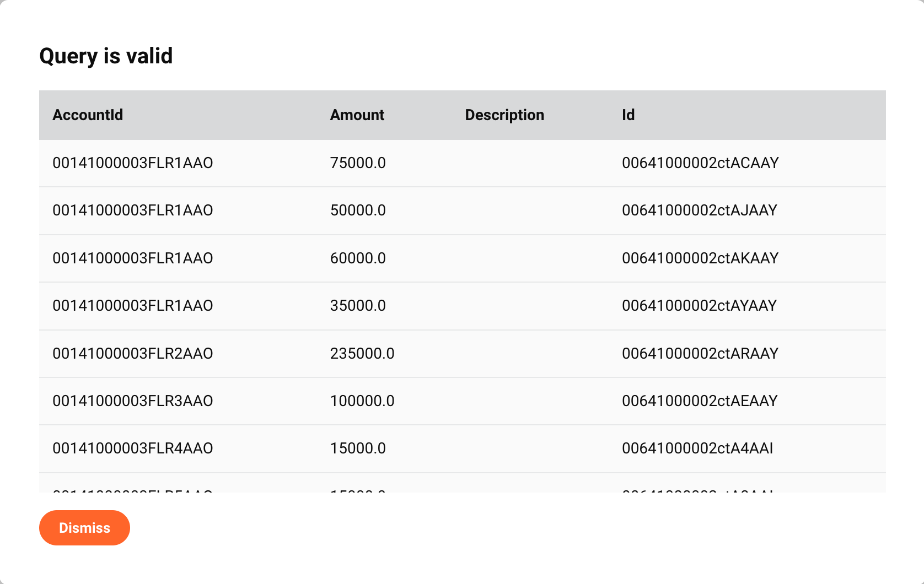Click the AccountId column header

click(88, 115)
